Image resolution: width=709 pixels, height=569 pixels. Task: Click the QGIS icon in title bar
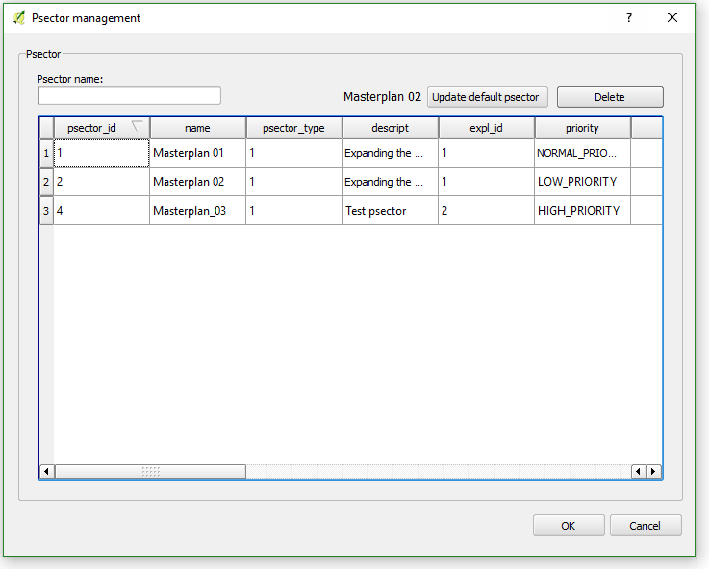click(18, 18)
